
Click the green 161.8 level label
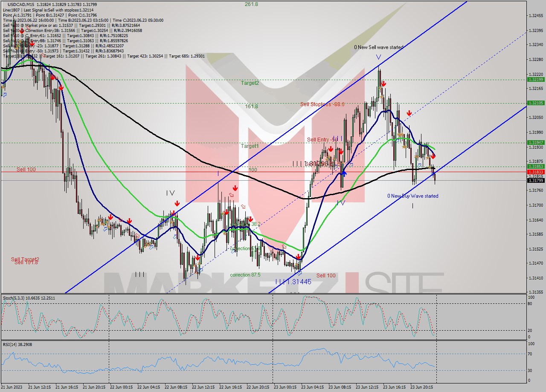click(251, 106)
